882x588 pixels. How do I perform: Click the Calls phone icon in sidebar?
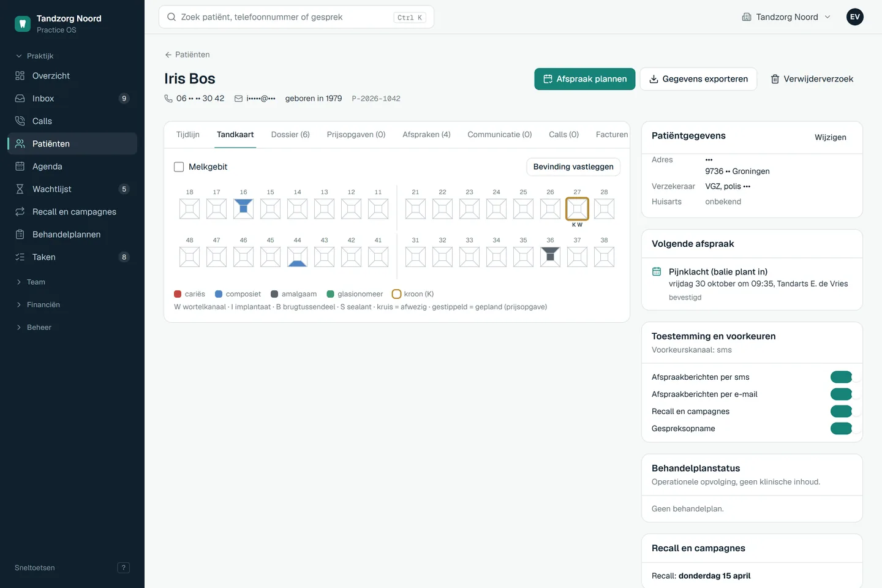(20, 121)
